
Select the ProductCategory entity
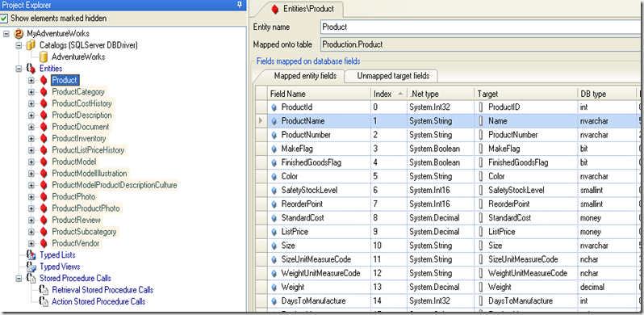point(78,92)
